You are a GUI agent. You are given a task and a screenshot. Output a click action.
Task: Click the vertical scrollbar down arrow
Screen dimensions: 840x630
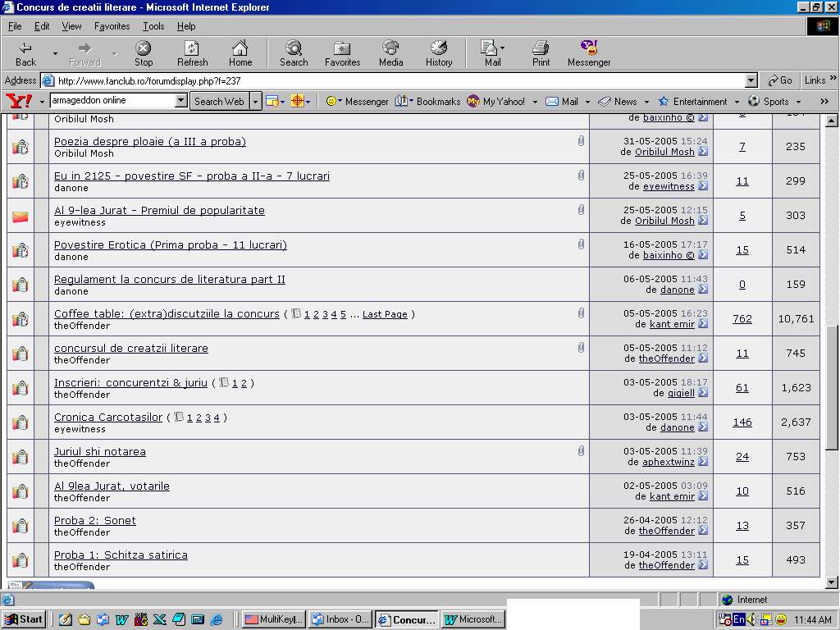coord(831,582)
